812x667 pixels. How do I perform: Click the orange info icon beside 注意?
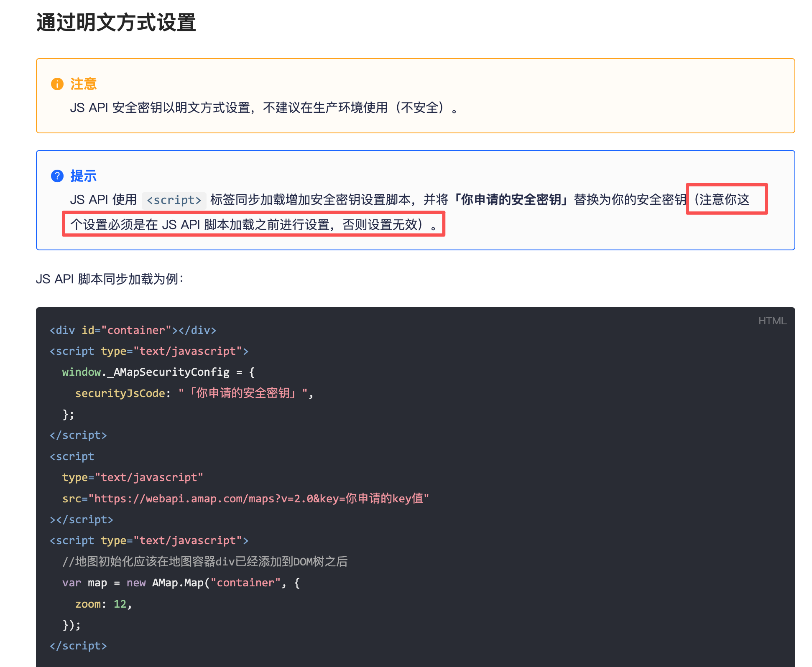[57, 84]
